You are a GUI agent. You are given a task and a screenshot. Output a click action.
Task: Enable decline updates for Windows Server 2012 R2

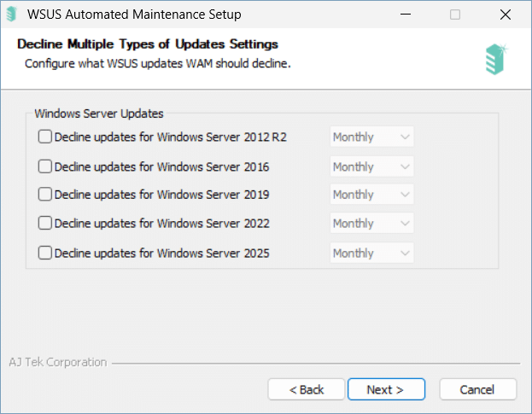44,137
